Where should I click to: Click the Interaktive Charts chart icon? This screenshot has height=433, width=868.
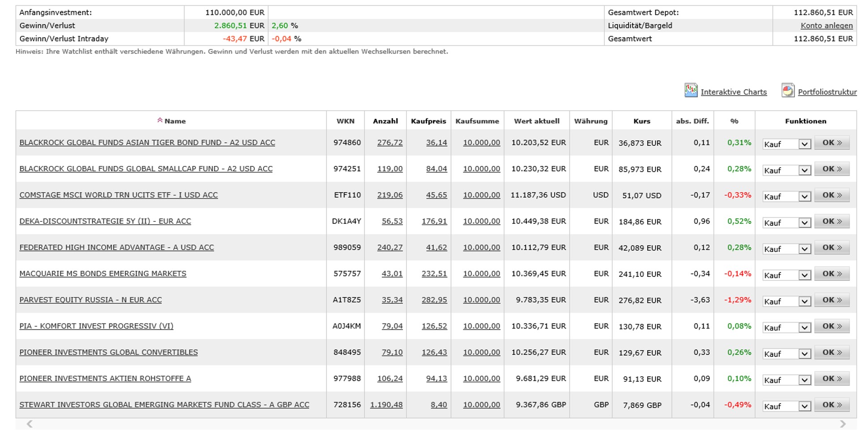coord(691,90)
